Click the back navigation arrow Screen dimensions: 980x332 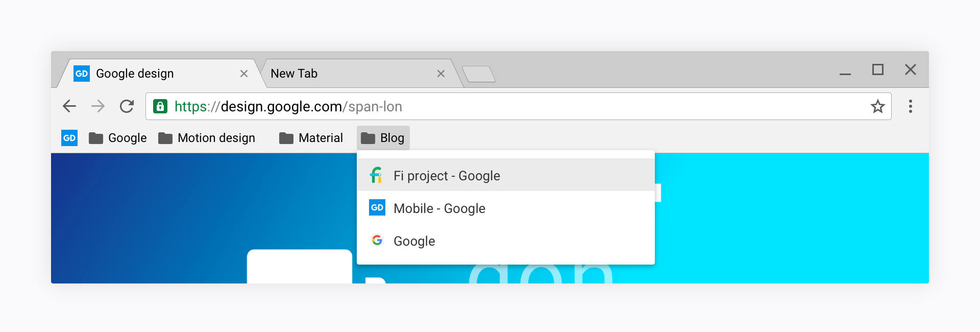69,106
